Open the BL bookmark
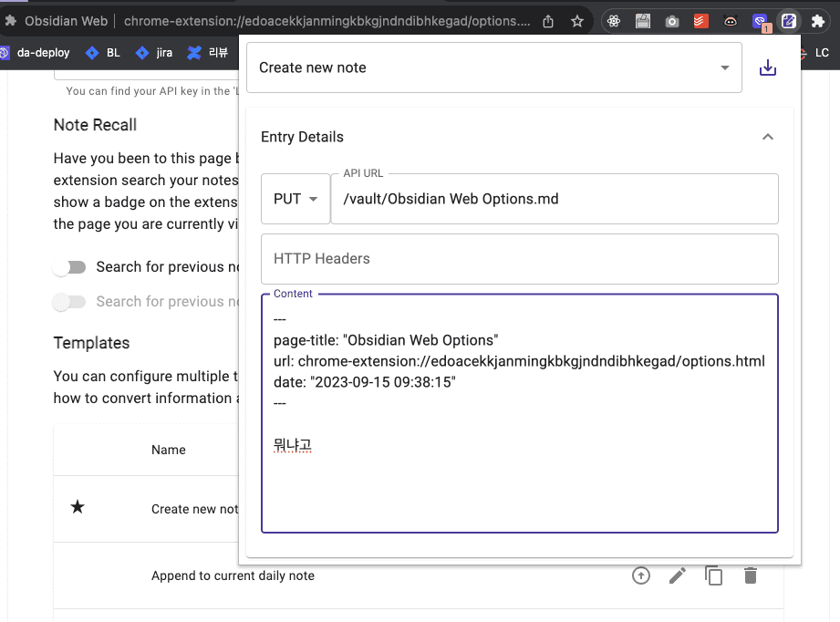Image resolution: width=840 pixels, height=622 pixels. pyautogui.click(x=103, y=53)
